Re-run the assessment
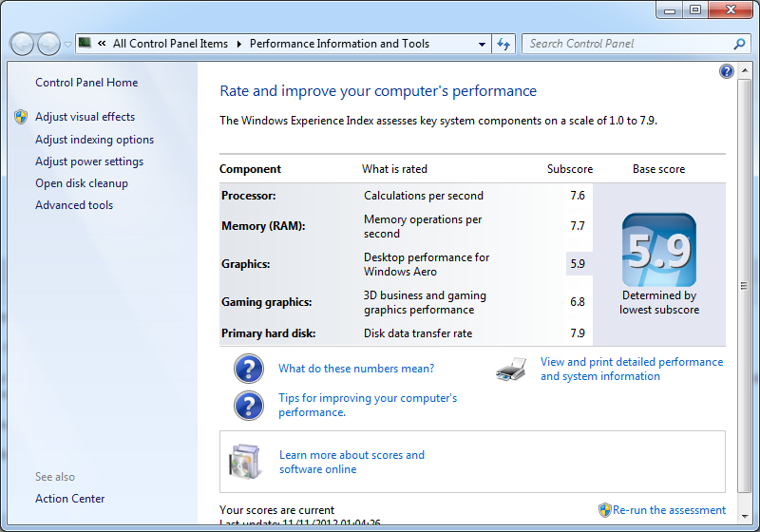 (669, 510)
